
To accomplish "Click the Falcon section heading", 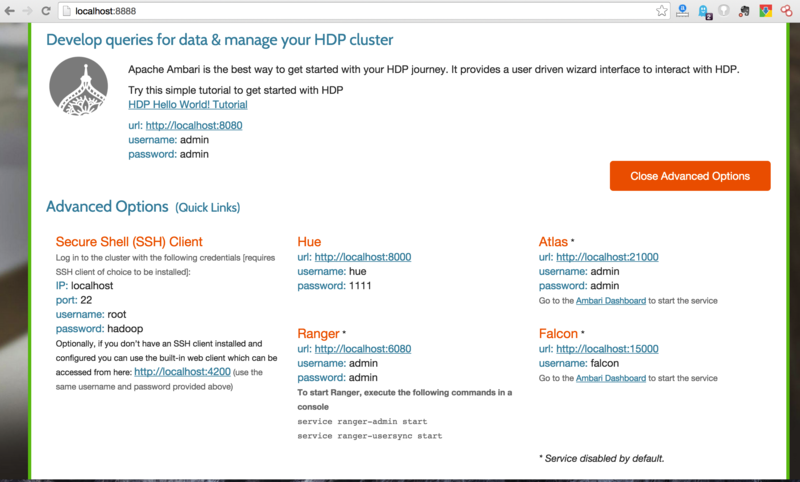I will 558,334.
